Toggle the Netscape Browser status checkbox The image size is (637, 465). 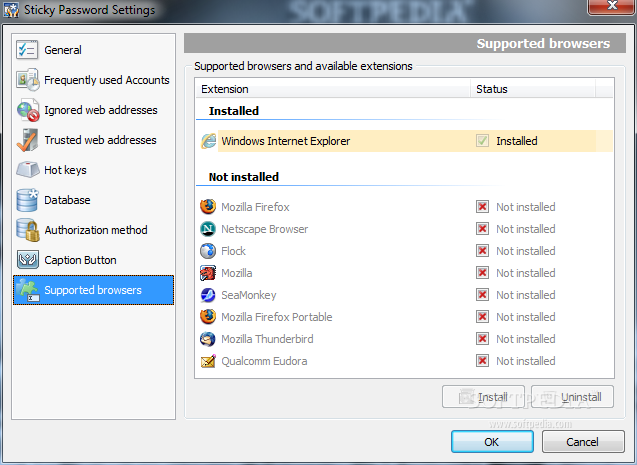[482, 229]
